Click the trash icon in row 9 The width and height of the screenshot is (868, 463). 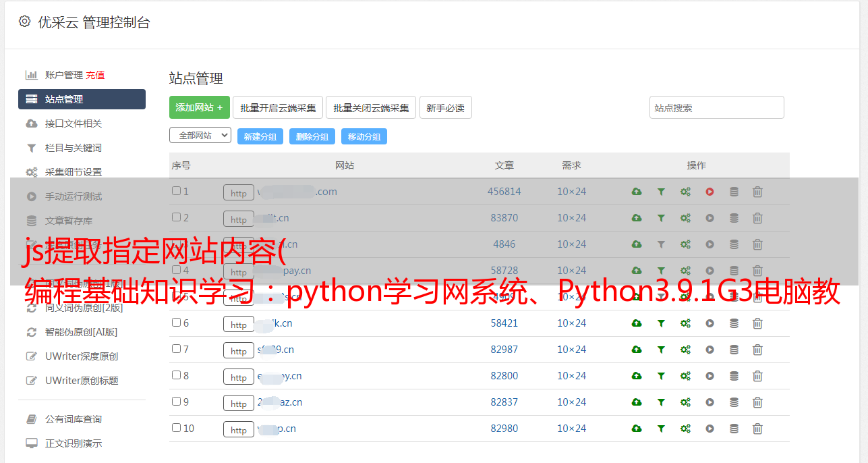coord(757,402)
